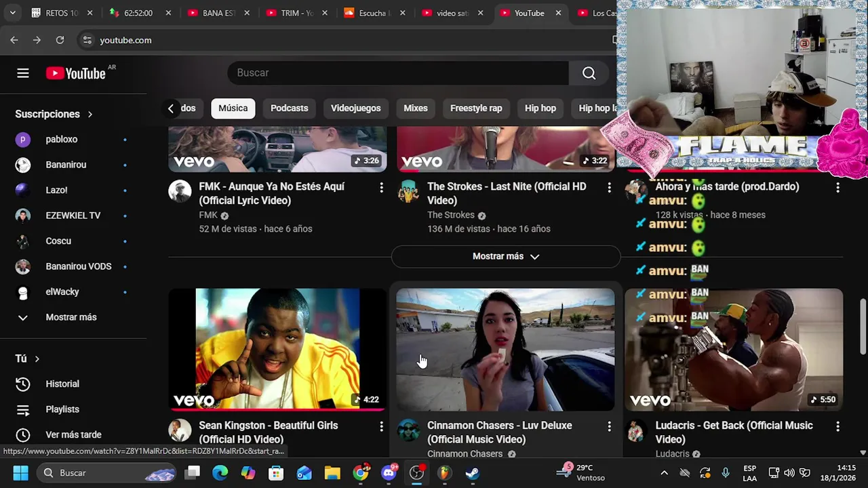Viewport: 868px width, 488px height.
Task: Click the FMK channel avatar
Action: (x=180, y=191)
